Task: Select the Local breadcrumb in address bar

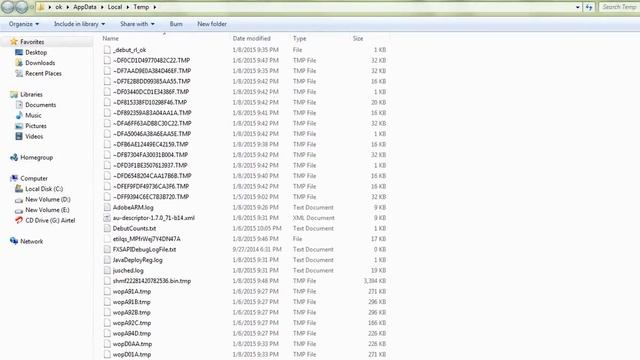Action: point(115,7)
